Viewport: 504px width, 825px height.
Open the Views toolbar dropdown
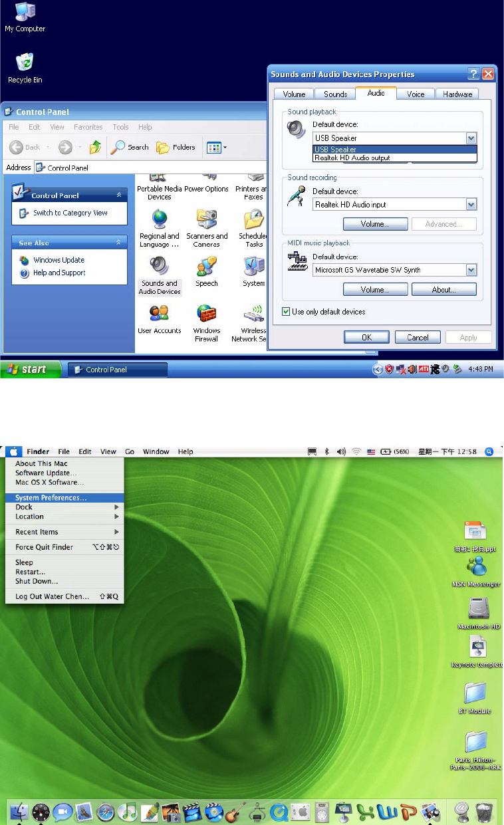tap(217, 147)
